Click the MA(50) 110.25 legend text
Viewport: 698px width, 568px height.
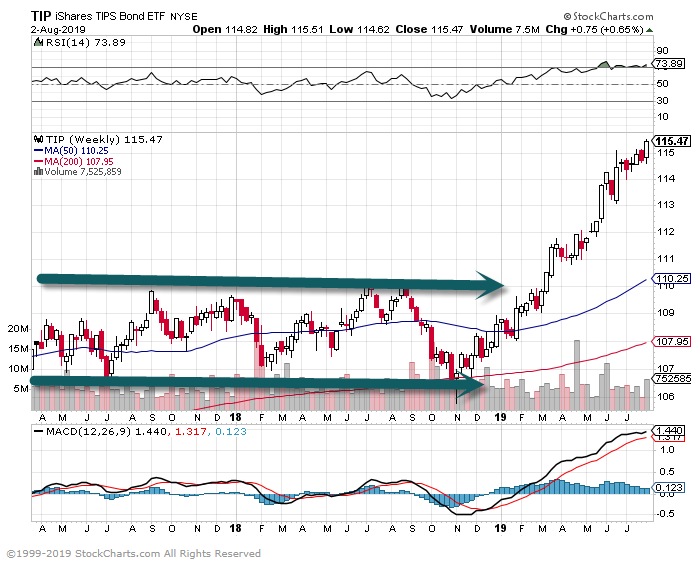[76, 151]
